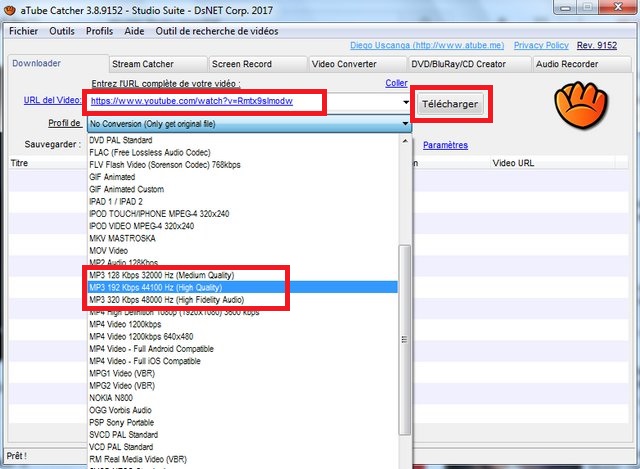Click the Profil de label link
Viewport: 640px width, 469px height.
pyautogui.click(x=64, y=123)
